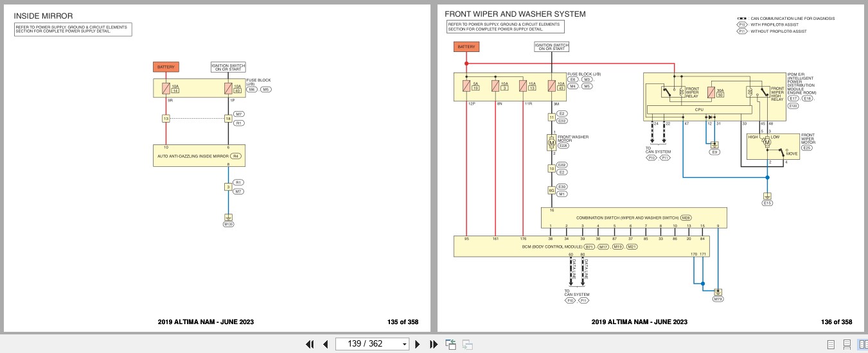The height and width of the screenshot is (353, 868).
Task: Go to the first page
Action: 310,344
